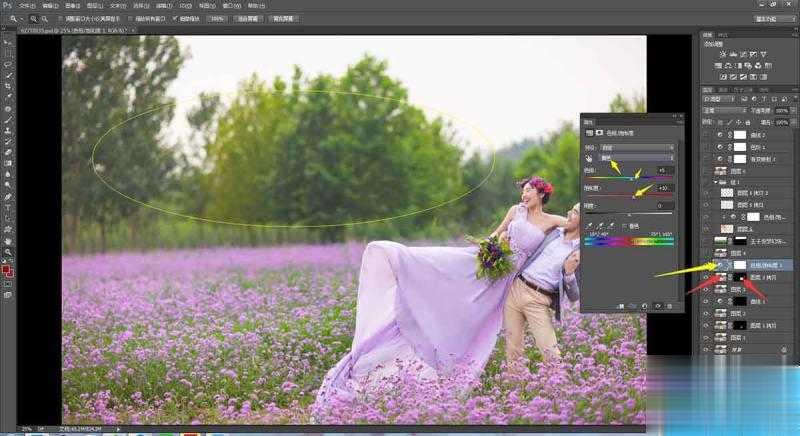Viewport: 800px width, 436px height.
Task: Add a Brightness/Contrast adjustment layer
Action: point(723,54)
